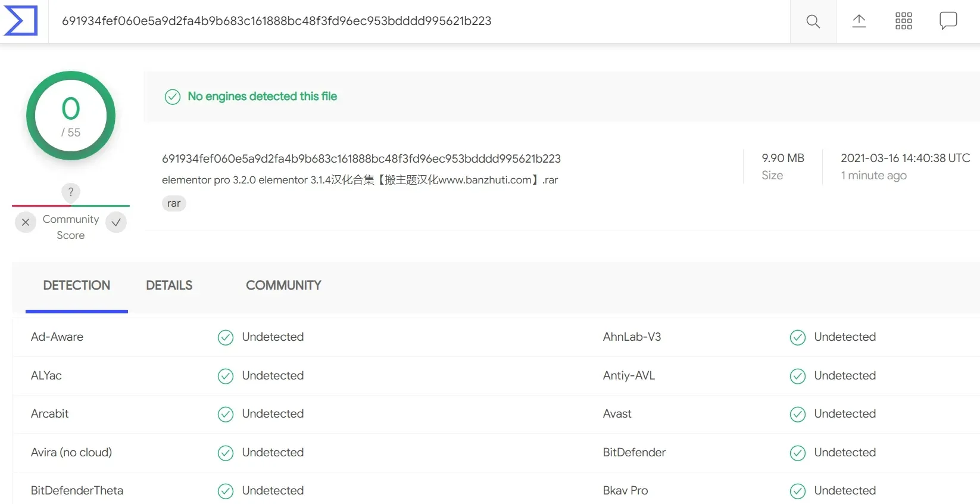Image resolution: width=980 pixels, height=504 pixels.
Task: Open the upload file icon
Action: [859, 21]
